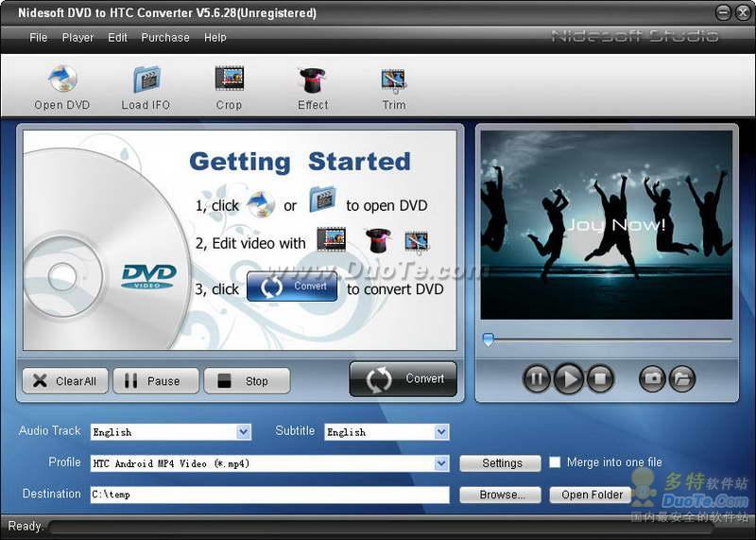Enable the Merge into one file checkbox
The width and height of the screenshot is (756, 540).
pyautogui.click(x=555, y=462)
